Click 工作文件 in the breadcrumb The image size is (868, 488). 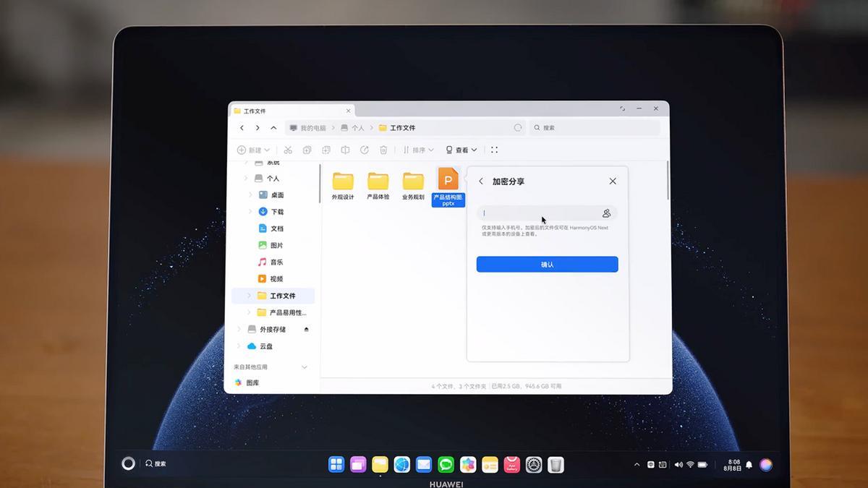(397, 128)
